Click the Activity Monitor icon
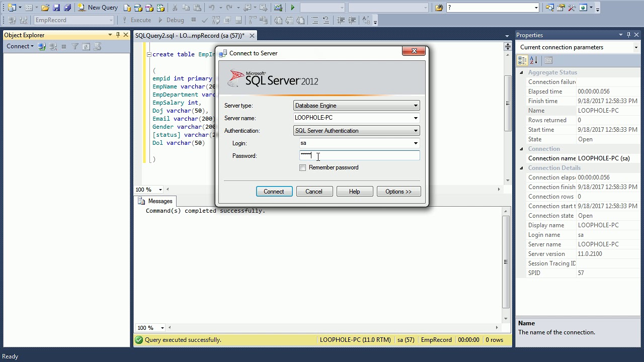Screen dimensions: 644x362 278,8
